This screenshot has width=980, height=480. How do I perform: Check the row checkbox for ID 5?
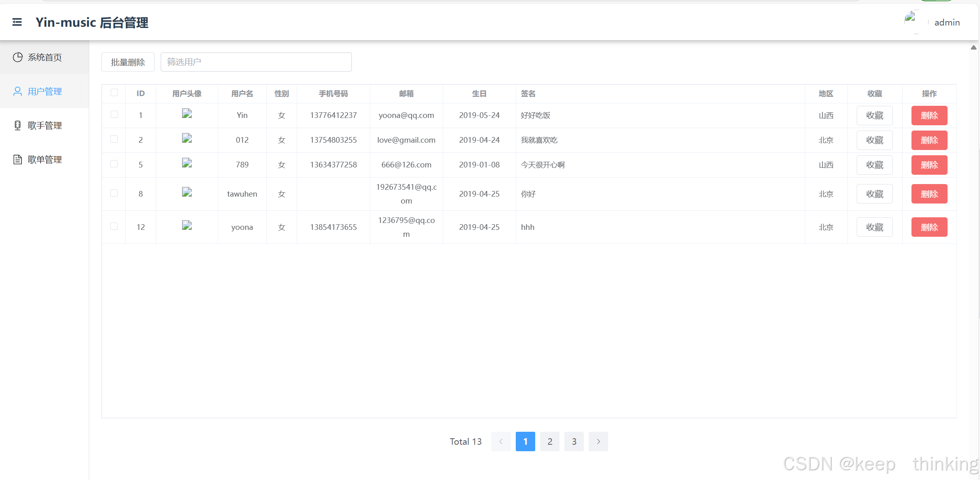click(114, 164)
